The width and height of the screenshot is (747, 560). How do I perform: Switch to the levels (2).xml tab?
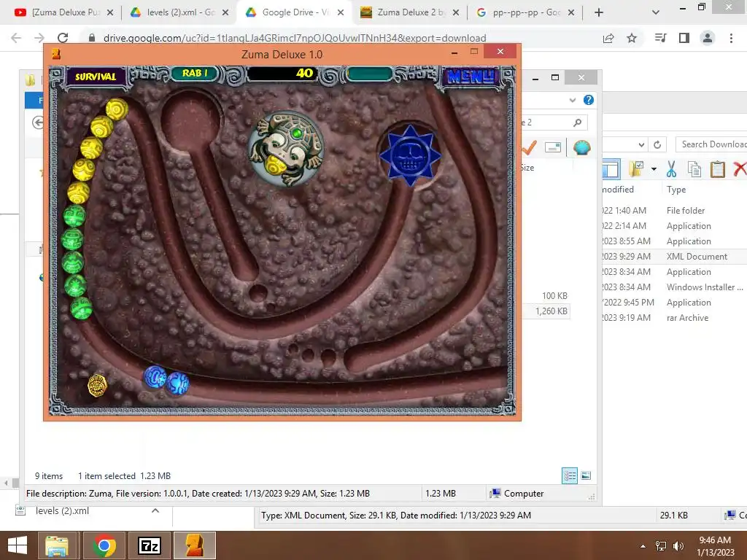(x=179, y=12)
